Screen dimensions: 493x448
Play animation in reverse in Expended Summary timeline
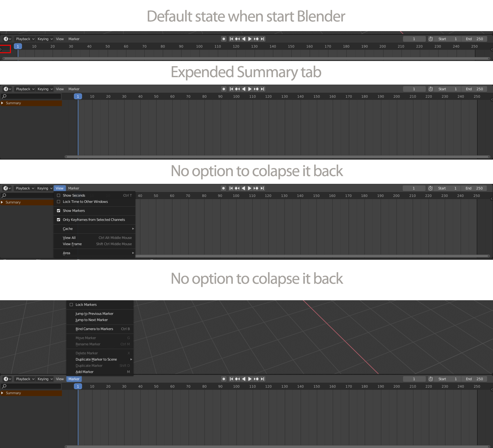click(244, 89)
